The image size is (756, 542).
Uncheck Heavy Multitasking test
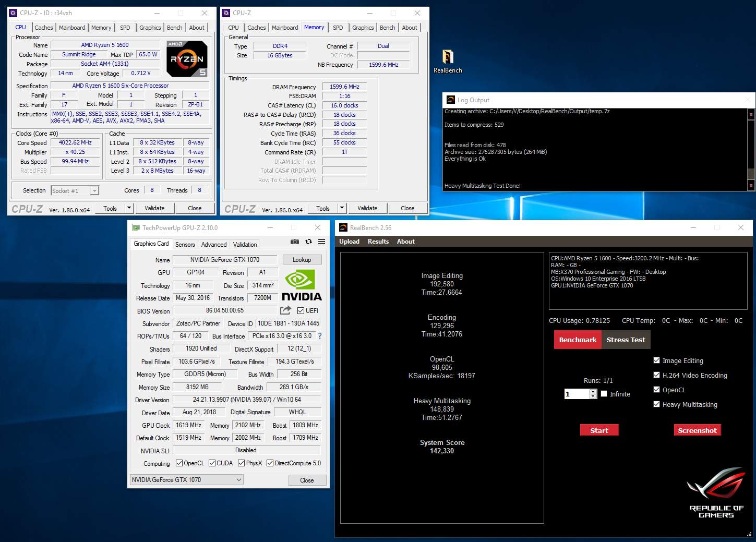pos(657,404)
